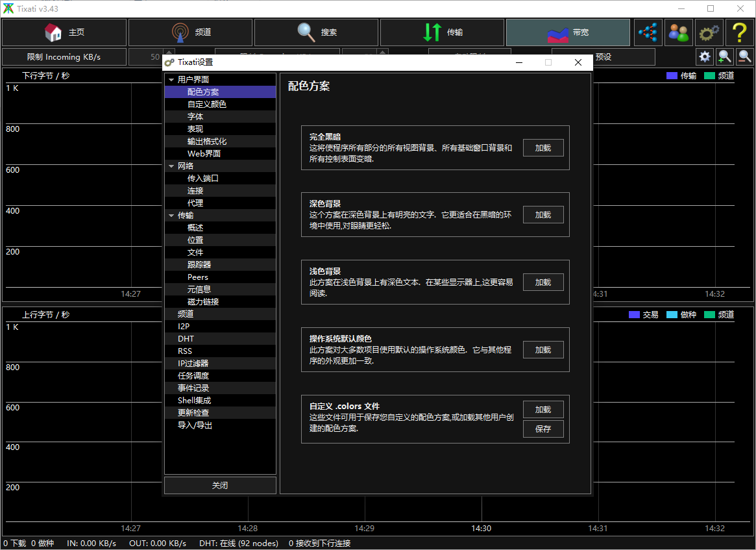Open 任务调度 scheduler settings
This screenshot has width=756, height=550.
[221, 376]
